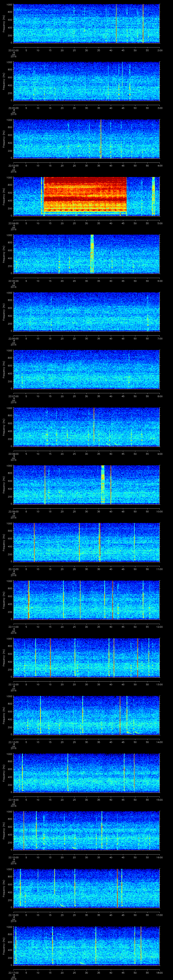This screenshot has width=173, height=980.
Task: Click the 22:02 spectrogram plot area
Action: coord(86,81)
